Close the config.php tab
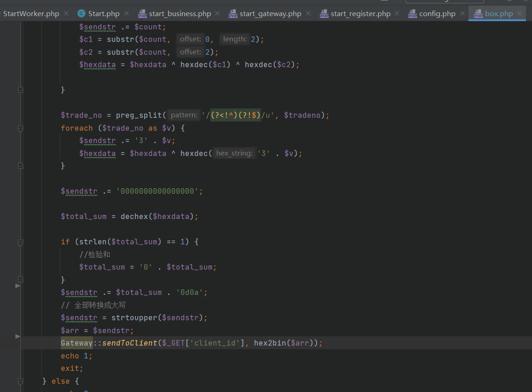 pyautogui.click(x=463, y=13)
